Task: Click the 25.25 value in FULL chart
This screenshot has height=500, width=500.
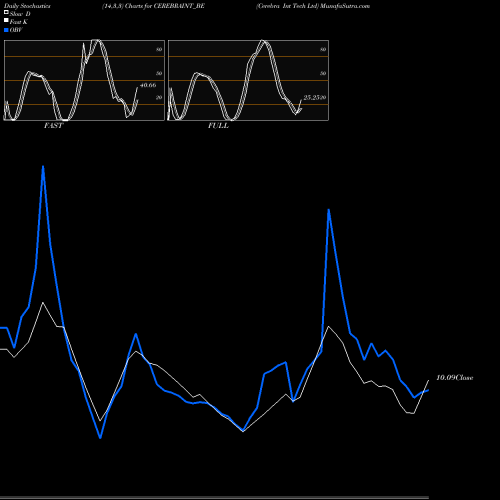Action: [x=311, y=97]
